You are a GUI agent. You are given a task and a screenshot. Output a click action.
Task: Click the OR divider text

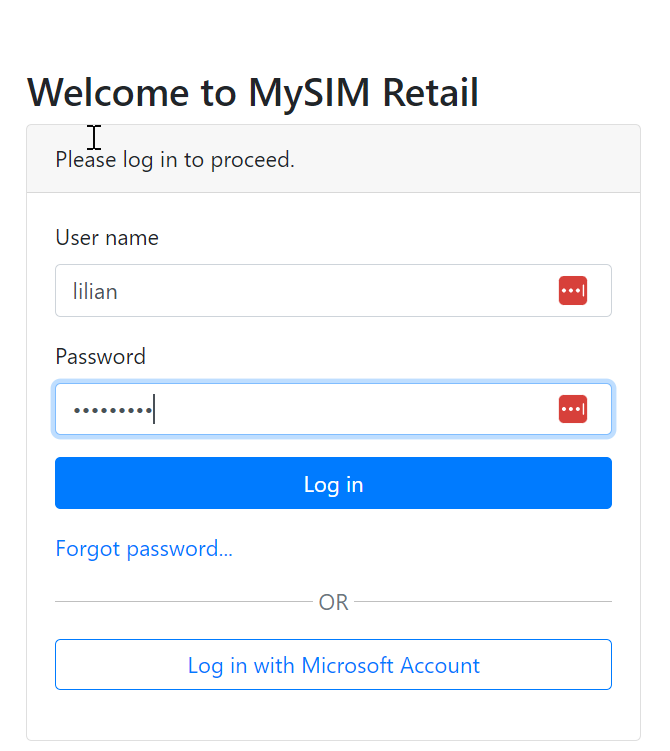[333, 602]
